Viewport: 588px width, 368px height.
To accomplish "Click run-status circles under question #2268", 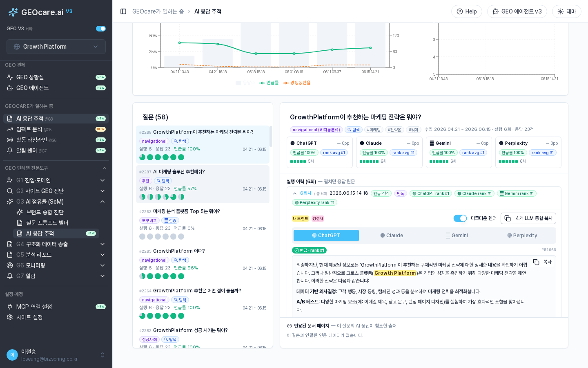I will coord(162,157).
